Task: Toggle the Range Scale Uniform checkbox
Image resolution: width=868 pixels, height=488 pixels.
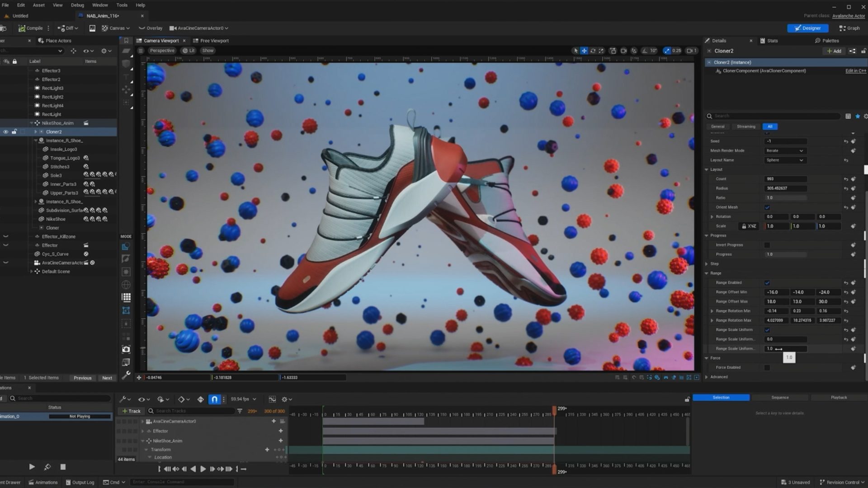Action: pos(767,330)
